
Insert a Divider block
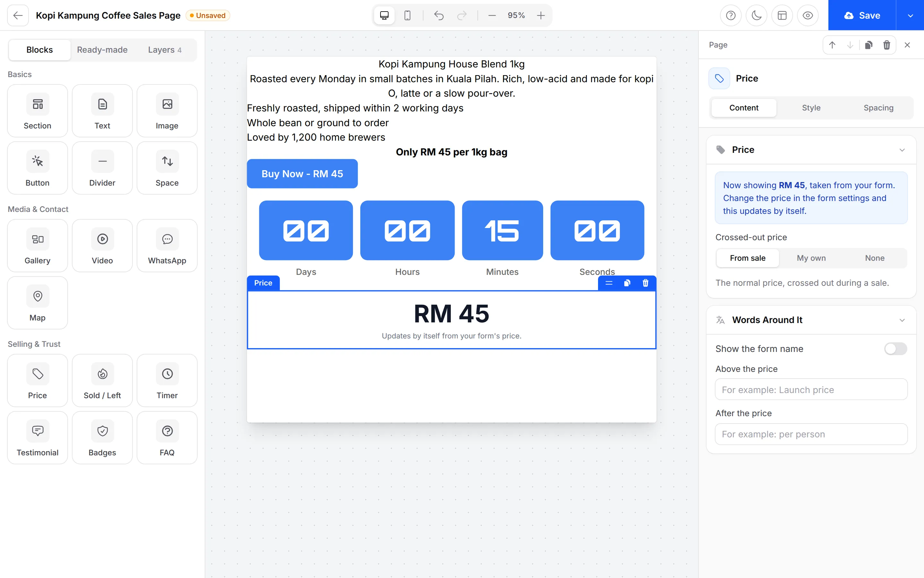pyautogui.click(x=102, y=168)
